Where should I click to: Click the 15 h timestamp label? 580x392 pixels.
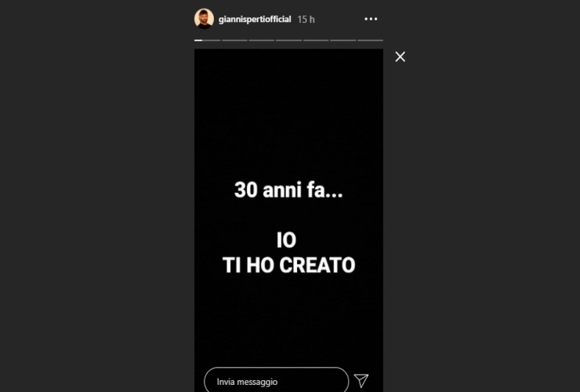point(306,20)
